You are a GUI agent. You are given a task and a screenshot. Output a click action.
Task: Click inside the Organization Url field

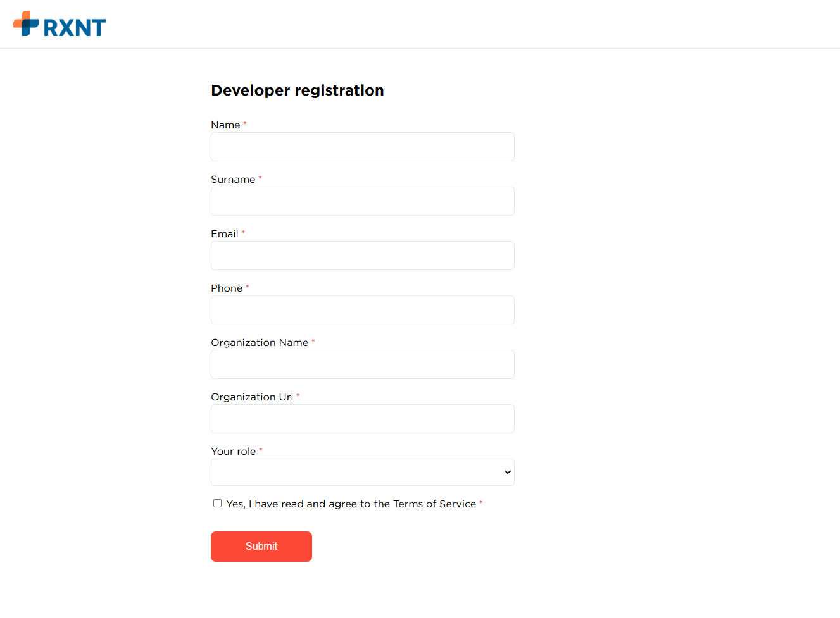[362, 419]
